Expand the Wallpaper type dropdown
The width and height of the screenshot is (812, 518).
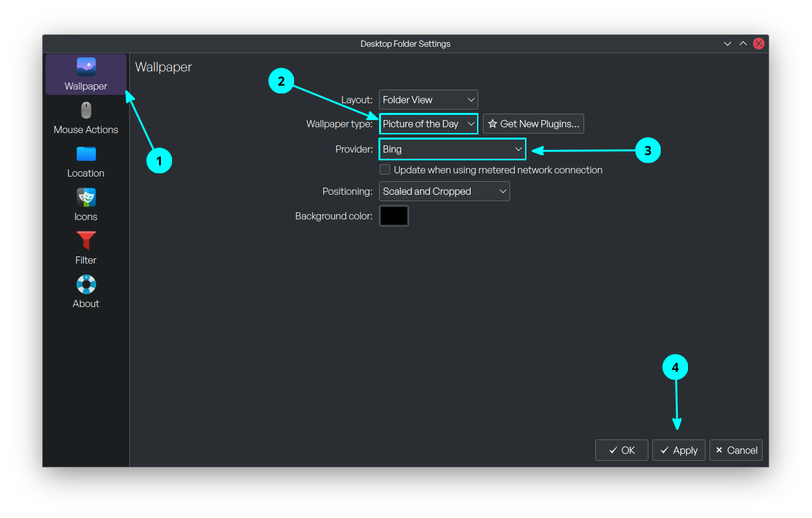click(x=428, y=124)
